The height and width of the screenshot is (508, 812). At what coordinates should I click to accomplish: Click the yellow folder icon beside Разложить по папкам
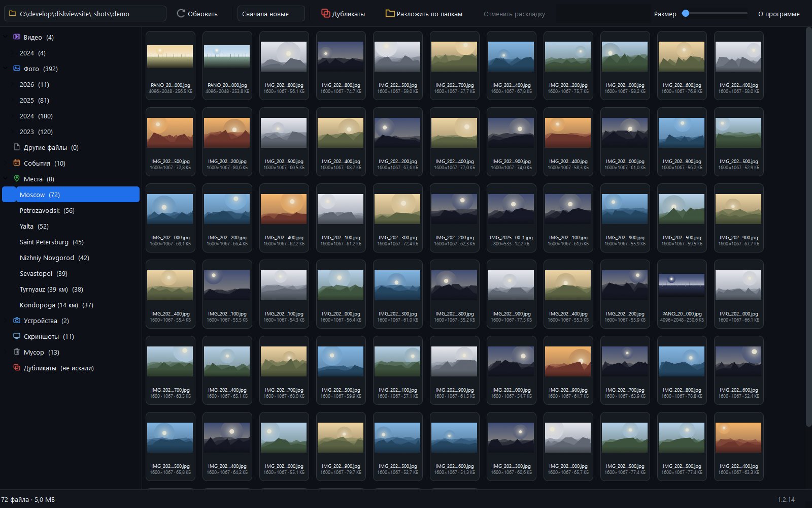(x=390, y=14)
